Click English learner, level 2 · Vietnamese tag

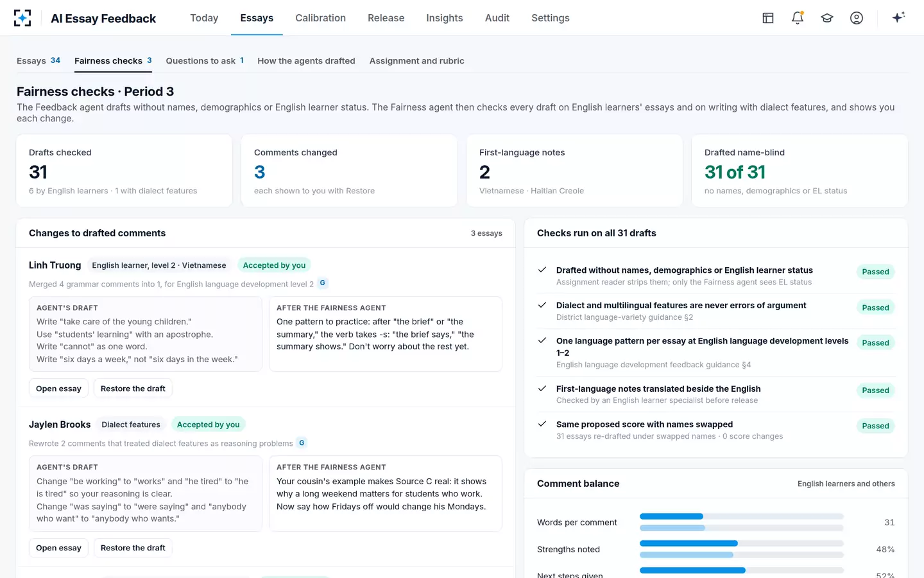click(x=159, y=265)
